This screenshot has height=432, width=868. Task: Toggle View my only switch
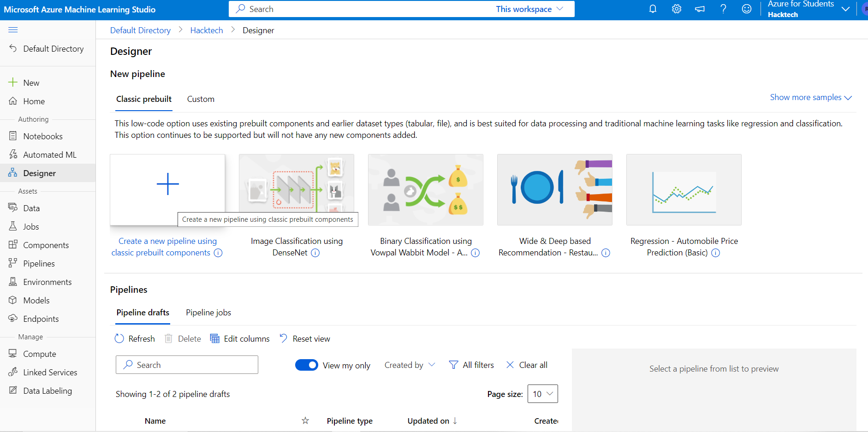[x=307, y=365]
